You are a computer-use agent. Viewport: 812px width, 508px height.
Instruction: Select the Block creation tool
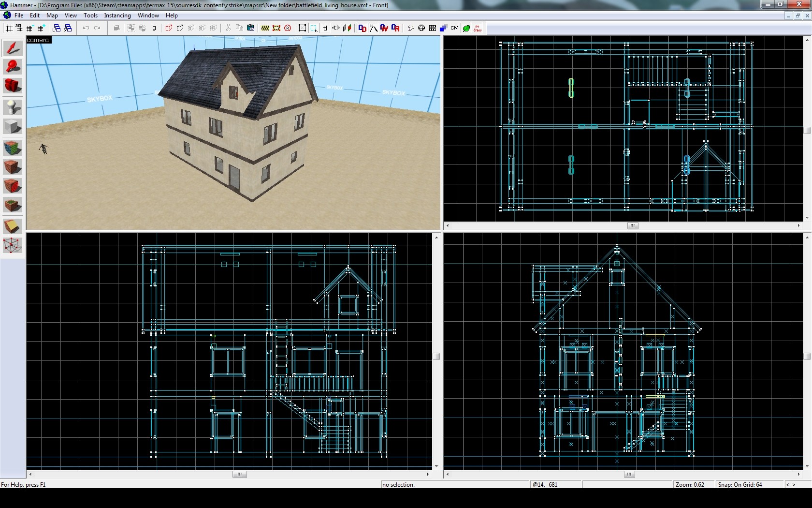13,127
